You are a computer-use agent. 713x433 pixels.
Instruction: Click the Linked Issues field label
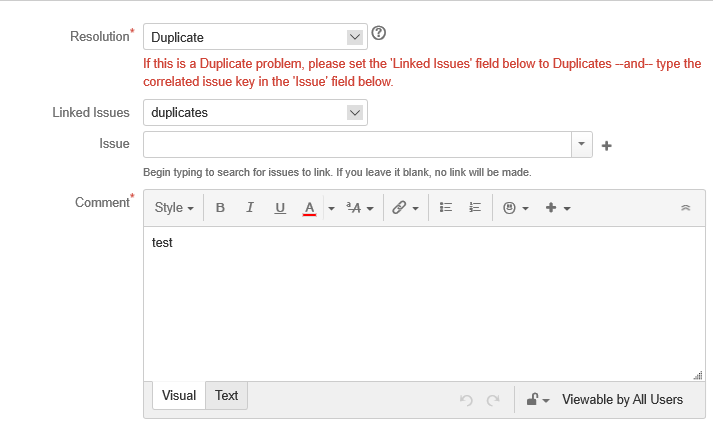[x=91, y=112]
